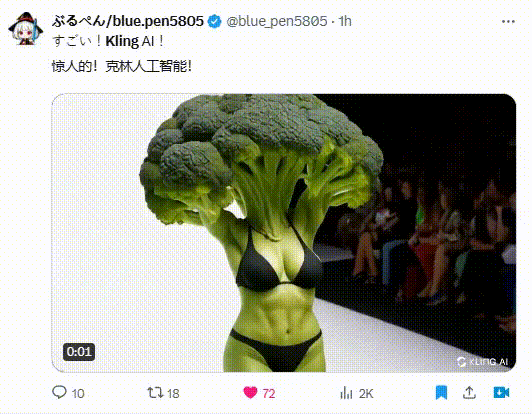Viewport: 532px width, 414px height.
Task: Open the 1h timestamp link
Action: 345,21
